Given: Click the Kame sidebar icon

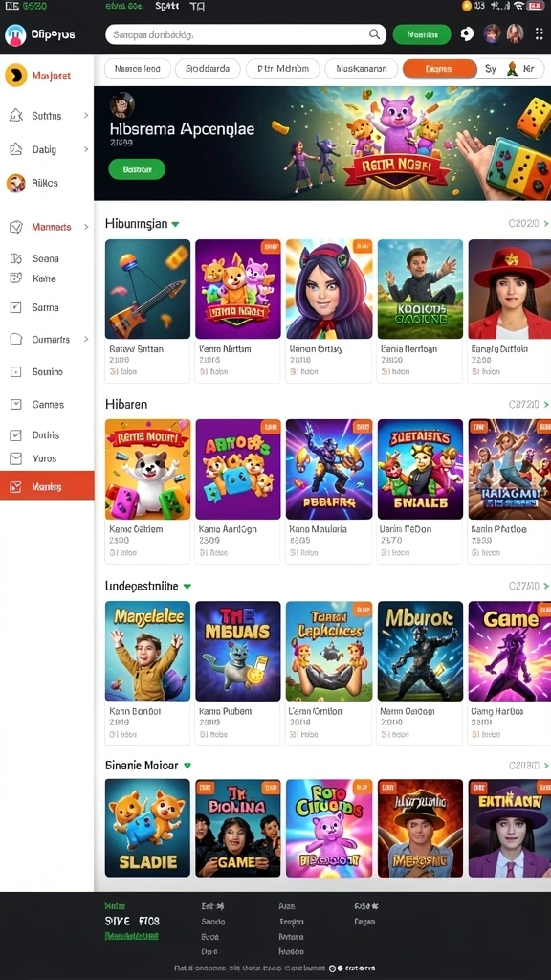Looking at the screenshot, I should tap(15, 278).
